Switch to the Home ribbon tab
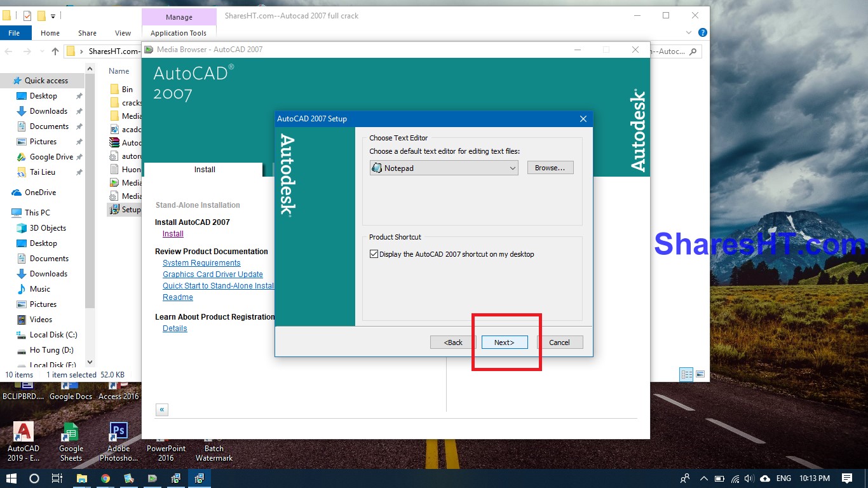The width and height of the screenshot is (868, 488). coord(50,33)
